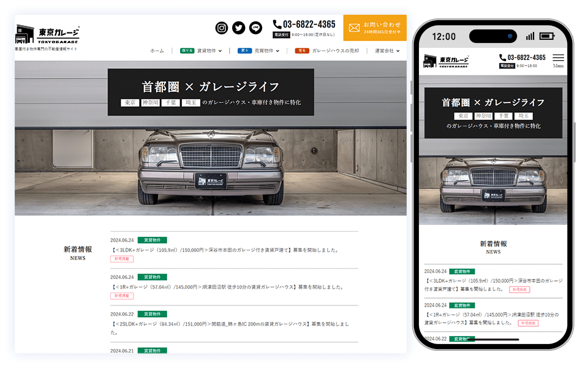588x368 pixels.
Task: Open the LINE icon in the header
Action: coord(255,27)
